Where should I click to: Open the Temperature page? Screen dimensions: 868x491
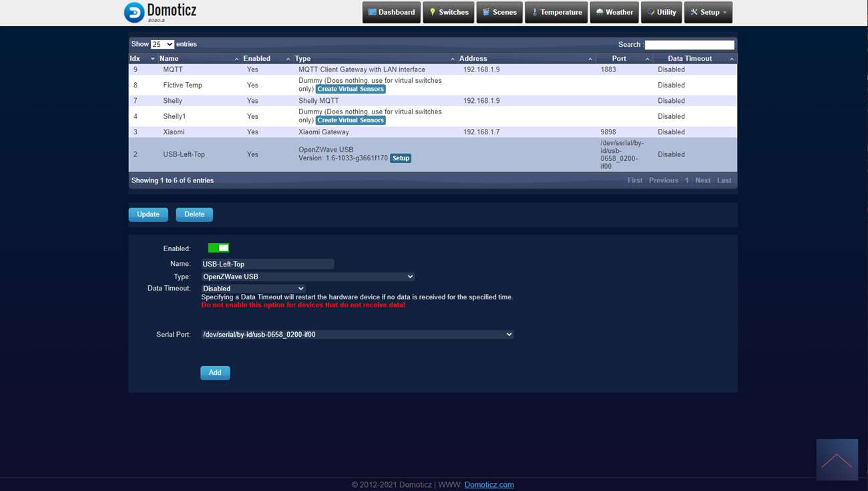pos(556,12)
